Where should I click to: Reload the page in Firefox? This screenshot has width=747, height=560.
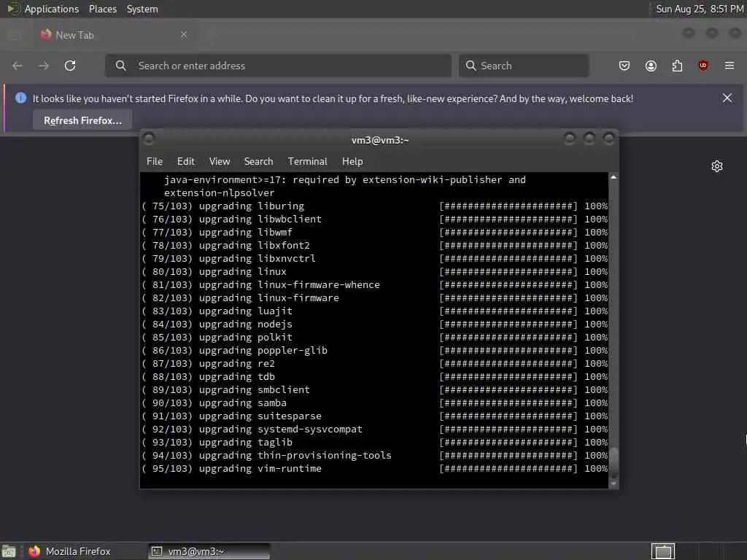pos(70,66)
